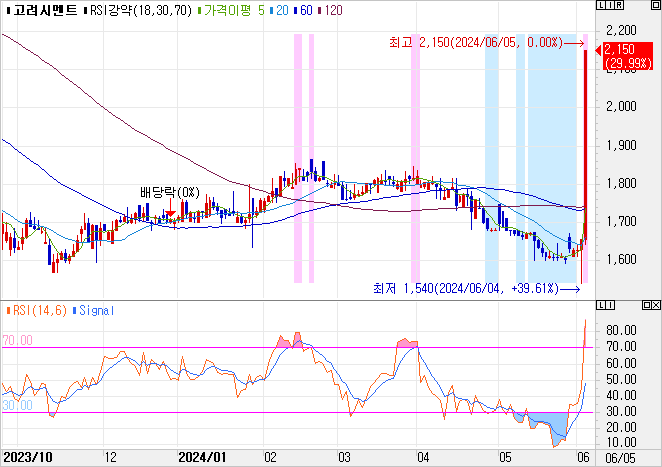Click the 2023/10 date axis label
662x467 pixels.
coord(28,457)
